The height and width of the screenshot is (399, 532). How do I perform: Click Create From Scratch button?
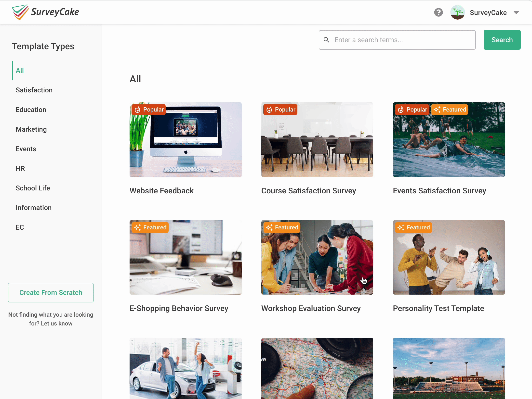(x=51, y=293)
